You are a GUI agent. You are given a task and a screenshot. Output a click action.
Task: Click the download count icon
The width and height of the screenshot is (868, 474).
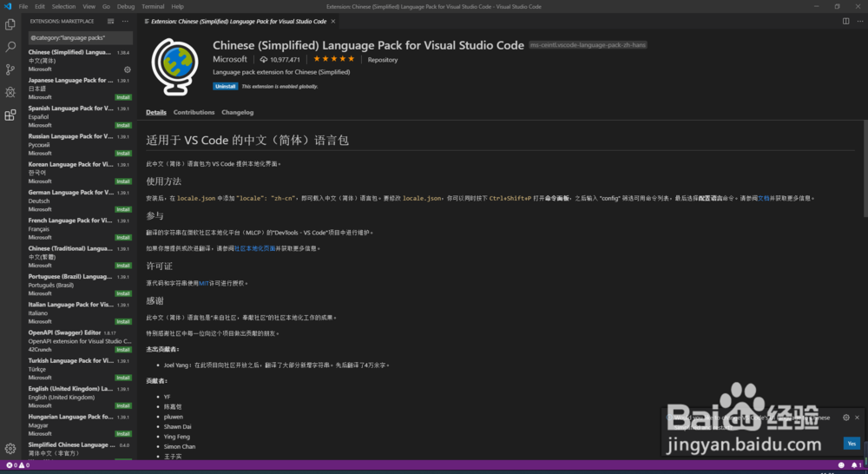(264, 60)
